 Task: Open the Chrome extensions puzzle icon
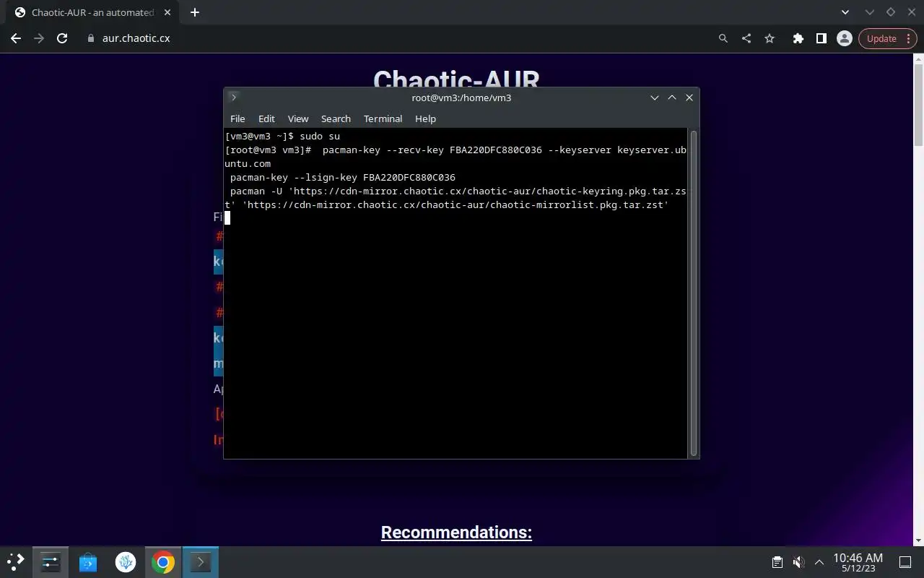click(798, 38)
